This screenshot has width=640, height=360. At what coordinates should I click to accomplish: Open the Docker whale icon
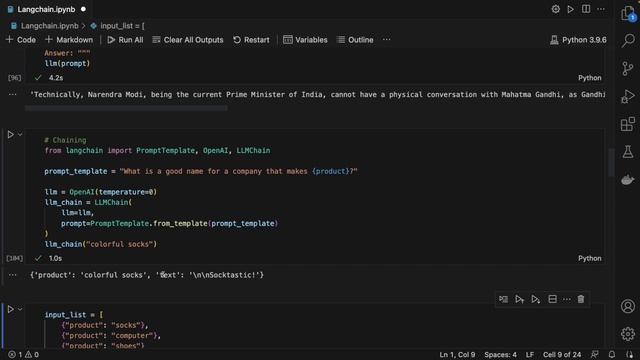pyautogui.click(x=628, y=180)
